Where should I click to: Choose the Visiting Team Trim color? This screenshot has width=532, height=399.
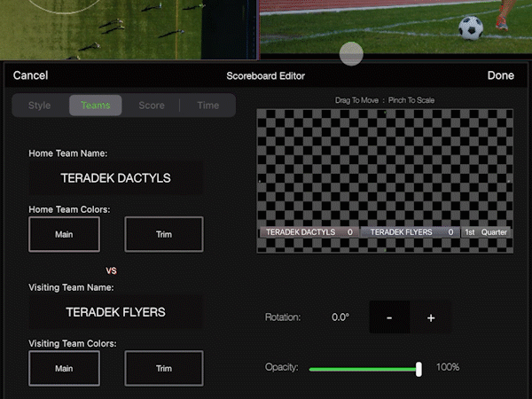[x=164, y=368]
